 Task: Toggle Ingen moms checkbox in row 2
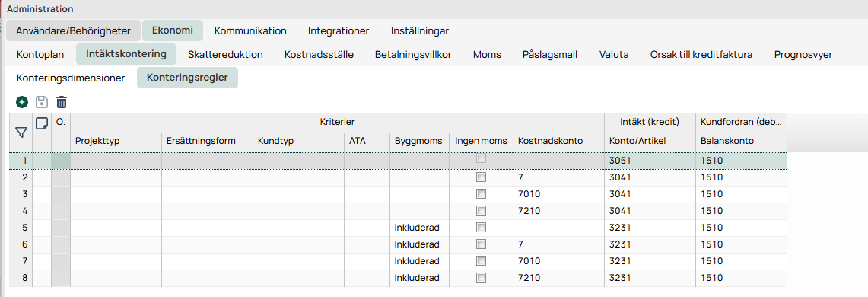click(x=481, y=178)
